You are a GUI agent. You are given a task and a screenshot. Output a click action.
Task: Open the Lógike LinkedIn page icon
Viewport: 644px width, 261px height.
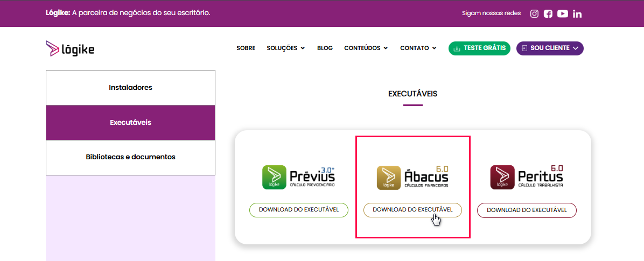(577, 13)
